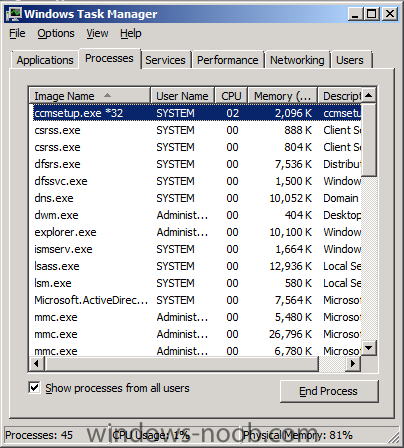Click the Task Manager title bar icon
The height and width of the screenshot is (448, 404).
[14, 14]
